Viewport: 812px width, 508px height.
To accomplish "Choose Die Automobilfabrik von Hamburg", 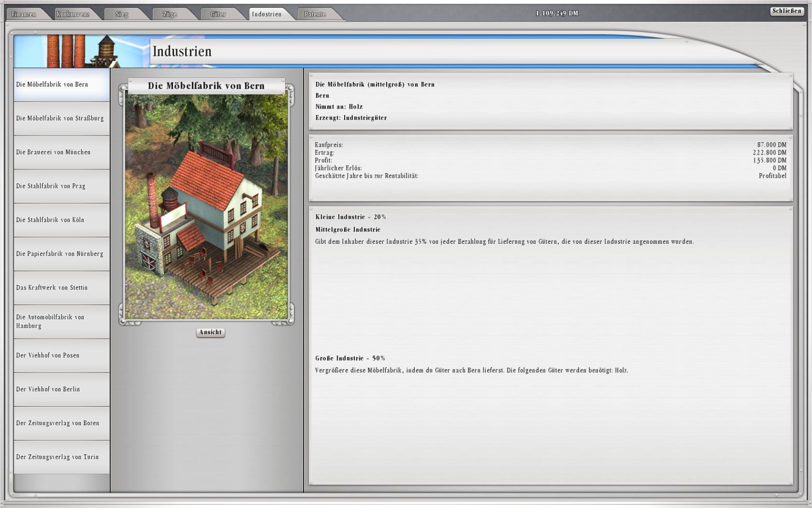I will tap(61, 322).
